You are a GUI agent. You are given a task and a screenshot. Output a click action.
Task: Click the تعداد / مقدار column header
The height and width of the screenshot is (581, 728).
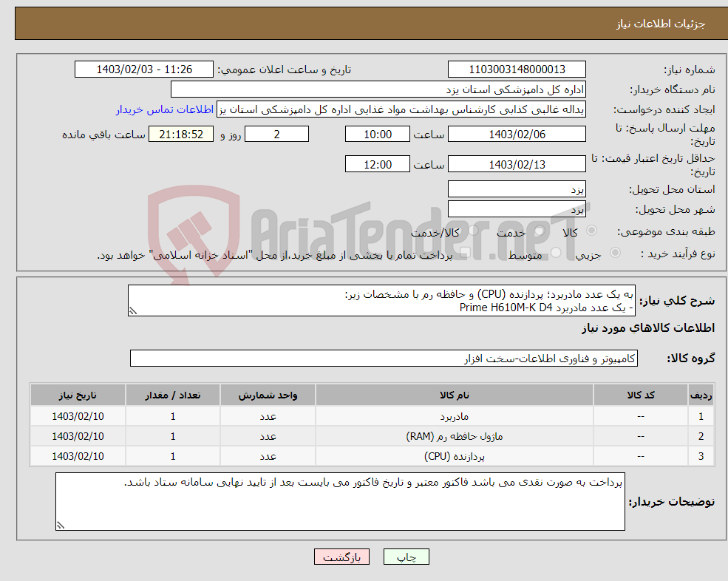point(173,395)
